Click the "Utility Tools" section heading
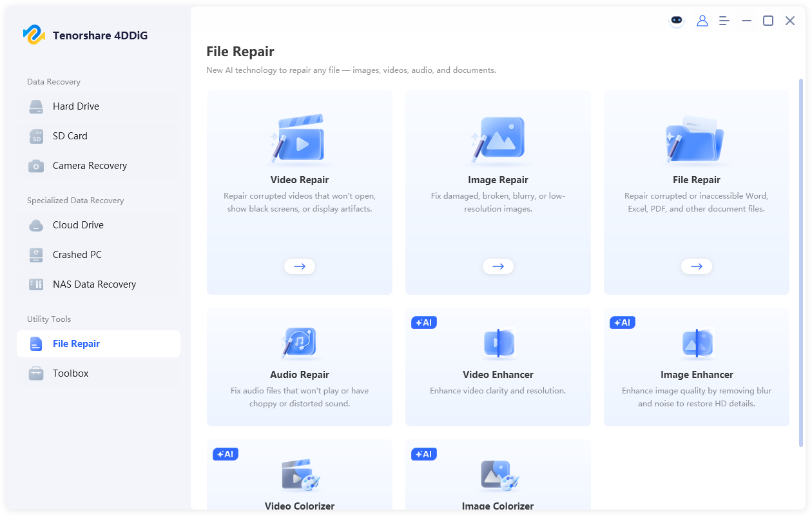Screen dimensions: 812x516 pyautogui.click(x=49, y=319)
